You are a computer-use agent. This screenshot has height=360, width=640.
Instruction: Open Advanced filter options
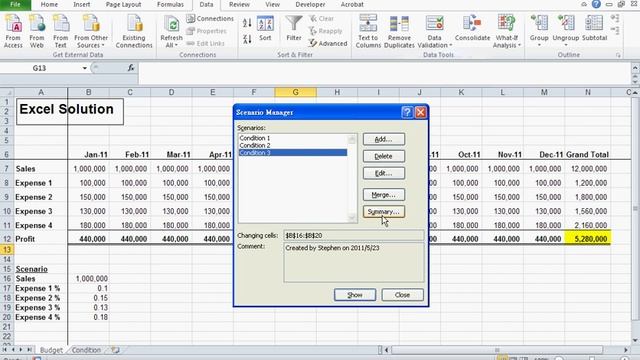(x=328, y=43)
